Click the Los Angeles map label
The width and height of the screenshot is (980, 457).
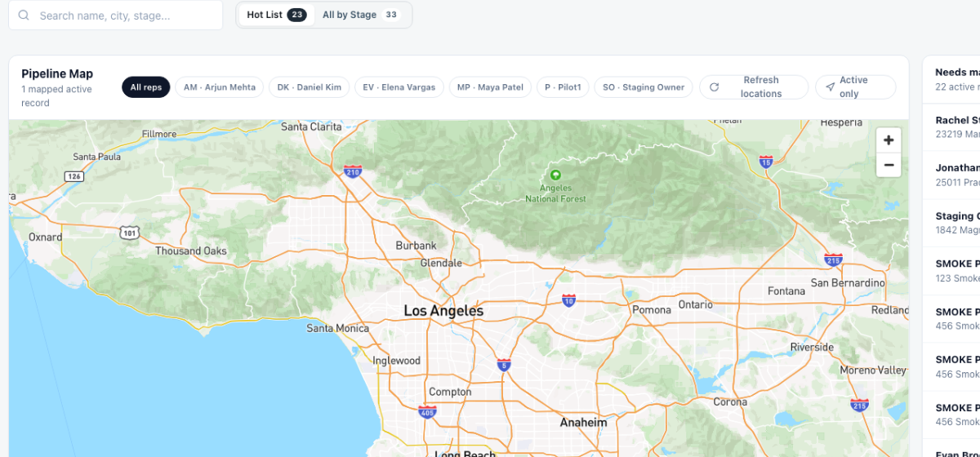tap(443, 311)
